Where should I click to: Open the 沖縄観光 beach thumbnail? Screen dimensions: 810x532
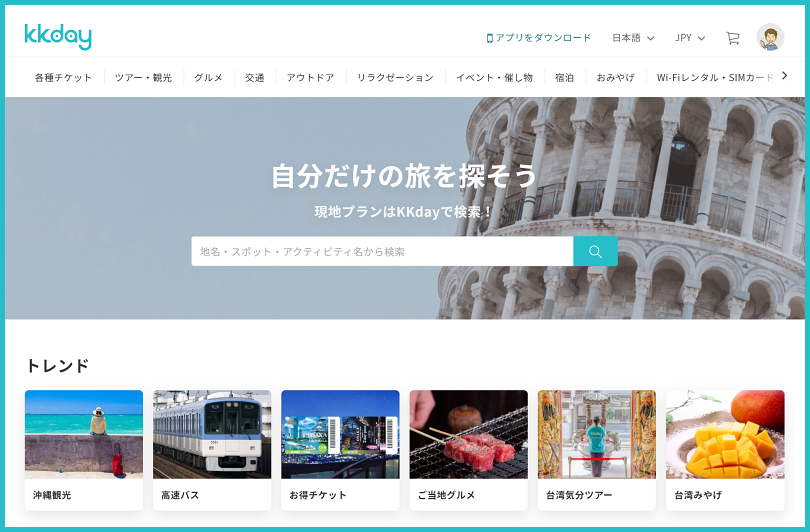[x=84, y=434]
